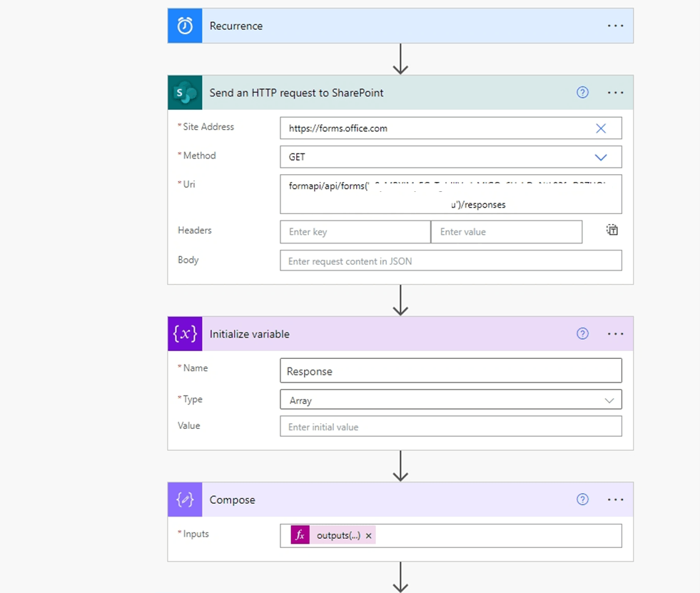
Task: Open the Compose card's ellipsis menu
Action: (x=615, y=499)
